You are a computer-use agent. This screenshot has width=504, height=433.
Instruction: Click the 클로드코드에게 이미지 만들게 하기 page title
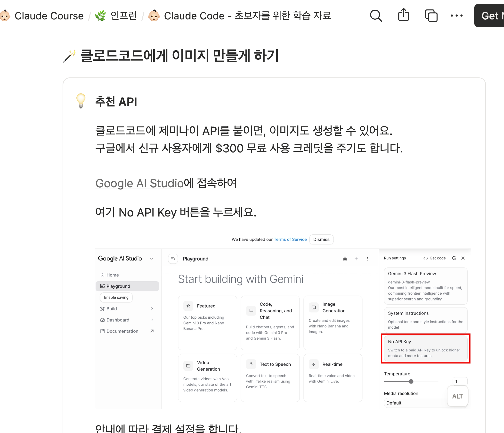pos(179,56)
